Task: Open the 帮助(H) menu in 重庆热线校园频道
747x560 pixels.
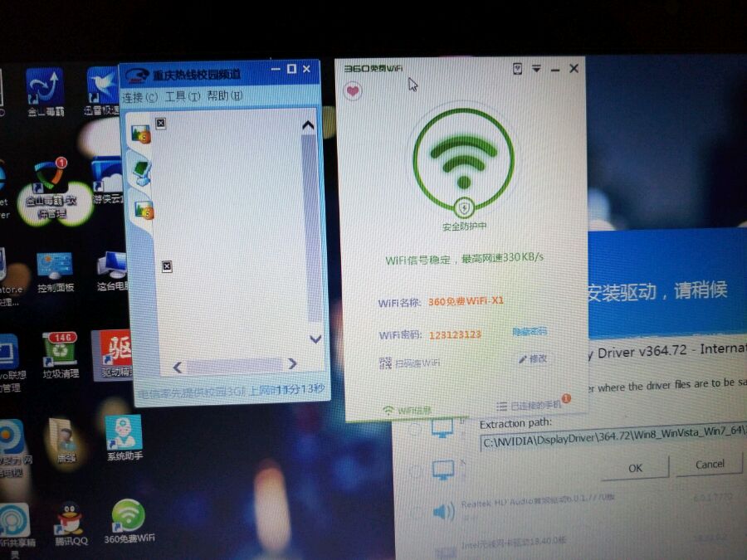Action: click(x=225, y=95)
